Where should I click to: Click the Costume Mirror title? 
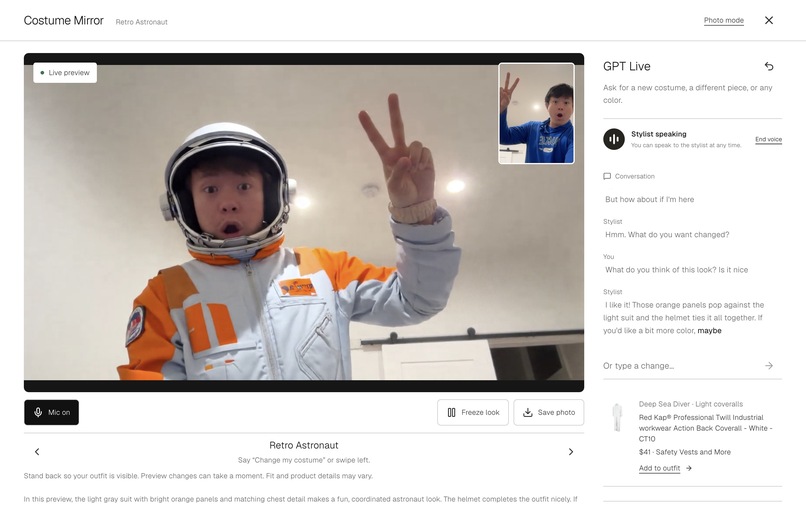point(64,21)
